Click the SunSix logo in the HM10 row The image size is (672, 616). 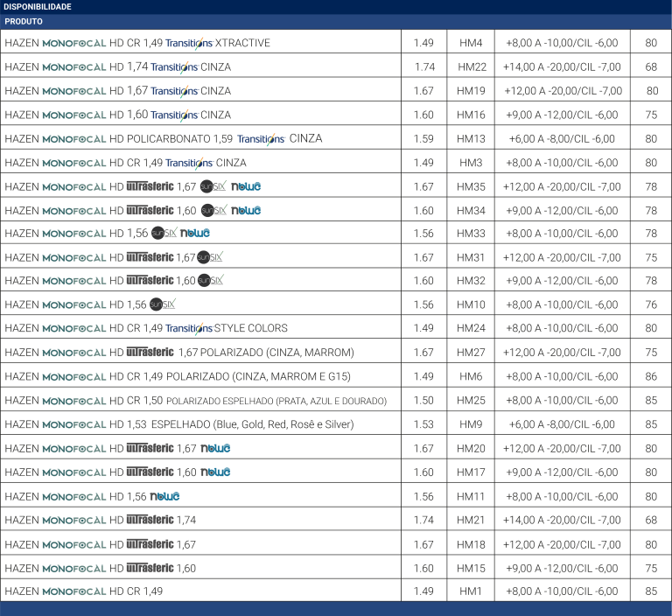click(163, 304)
